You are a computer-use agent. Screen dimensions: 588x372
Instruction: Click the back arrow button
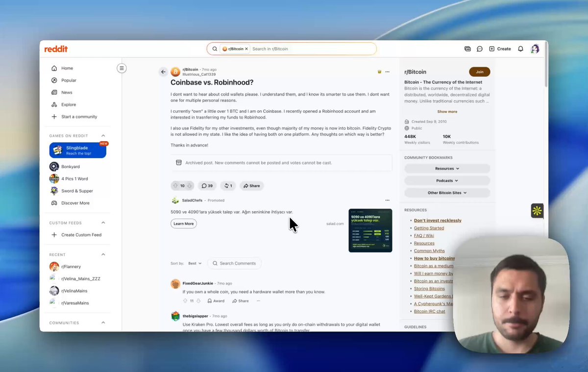click(163, 72)
